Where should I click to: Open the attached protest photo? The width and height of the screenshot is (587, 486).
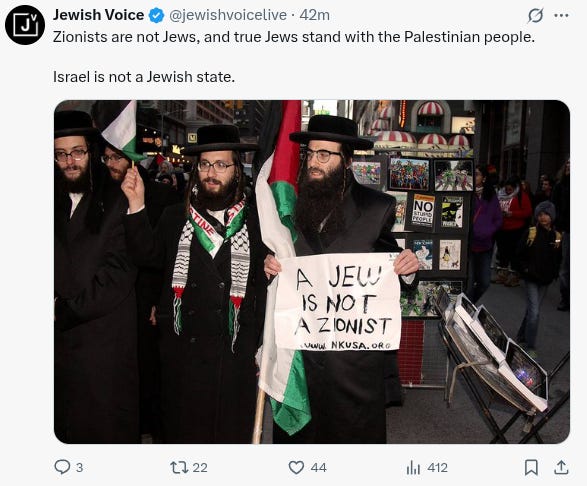312,272
